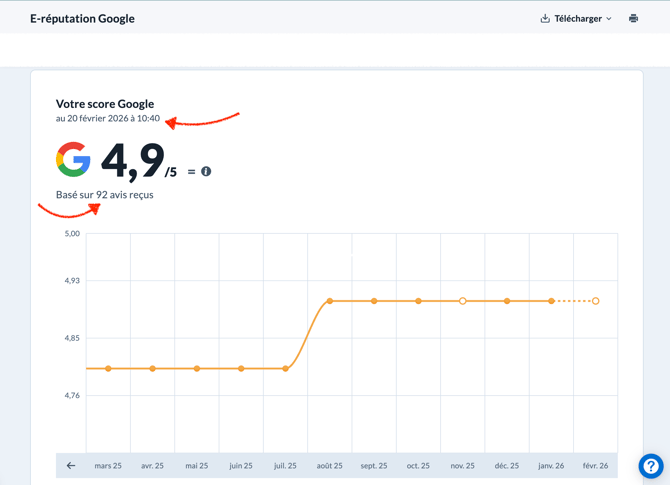Viewport: 670px width, 485px height.
Task: Click the mars 25 data point
Action: point(109,369)
